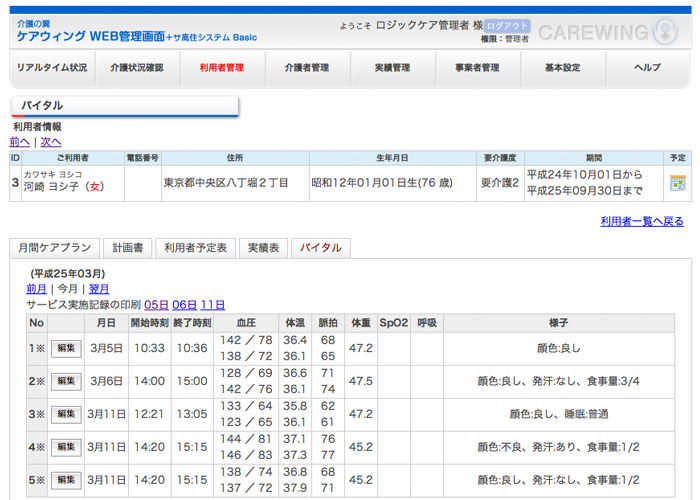The image size is (700, 500).
Task: Click the 脈拍 column header
Action: 328,323
